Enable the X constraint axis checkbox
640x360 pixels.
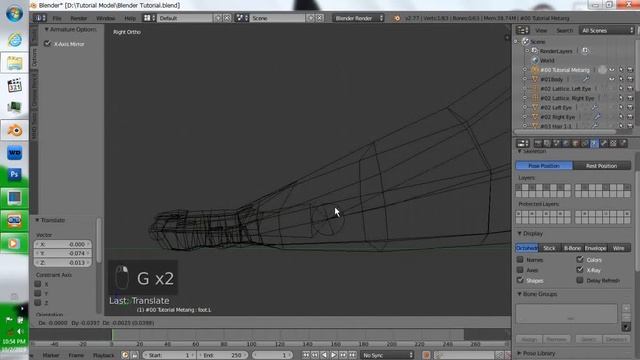[38, 284]
